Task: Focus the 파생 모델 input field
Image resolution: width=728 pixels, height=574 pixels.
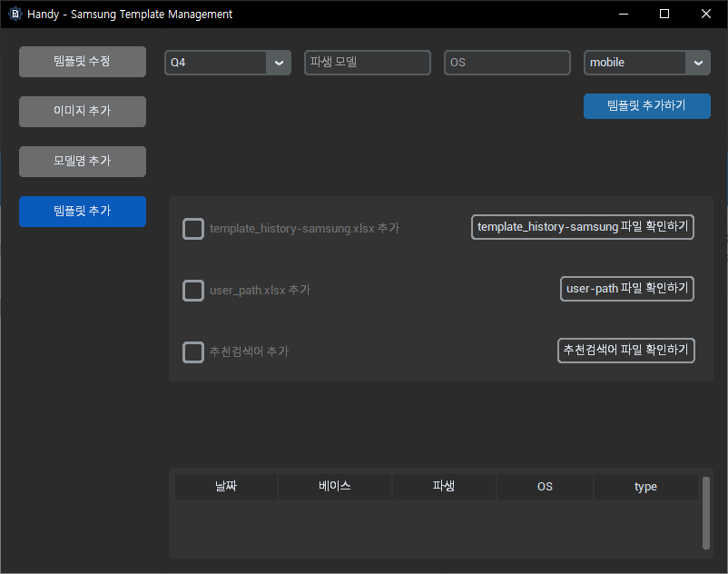Action: 368,63
